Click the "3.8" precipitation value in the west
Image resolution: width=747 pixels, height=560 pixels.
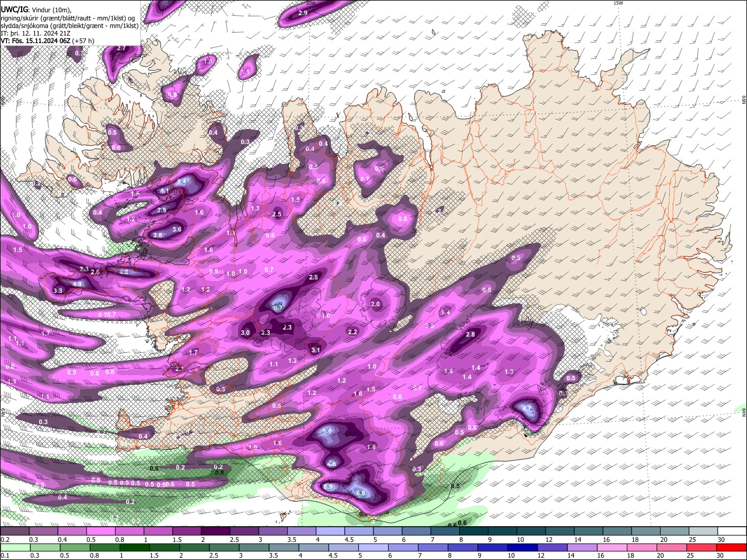click(158, 235)
